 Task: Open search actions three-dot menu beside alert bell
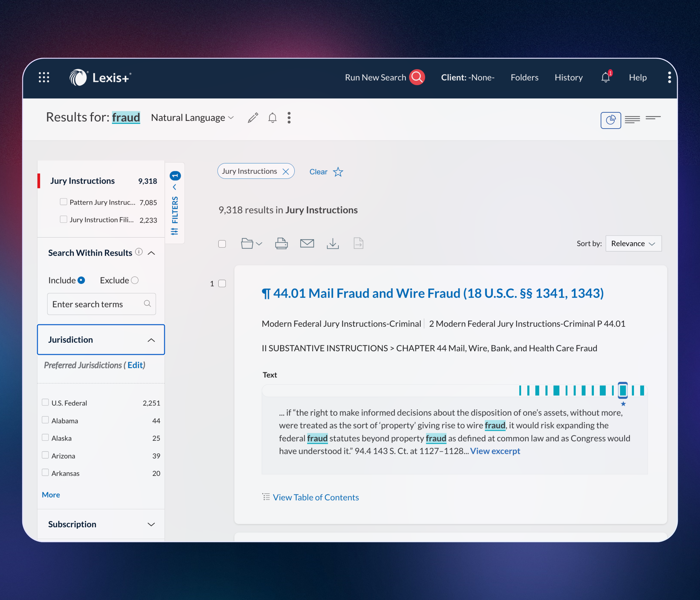point(289,118)
